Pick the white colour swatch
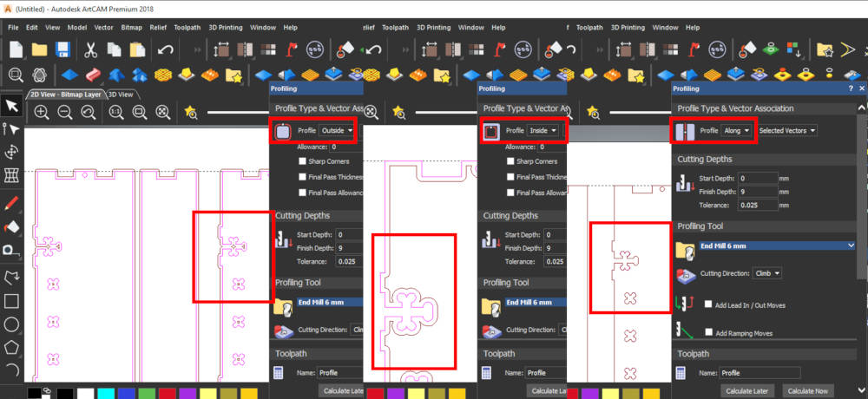The height and width of the screenshot is (399, 868). tap(85, 394)
